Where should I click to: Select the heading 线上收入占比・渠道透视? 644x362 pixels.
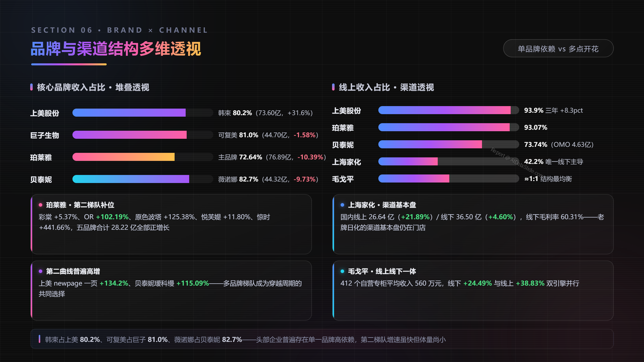pyautogui.click(x=386, y=87)
